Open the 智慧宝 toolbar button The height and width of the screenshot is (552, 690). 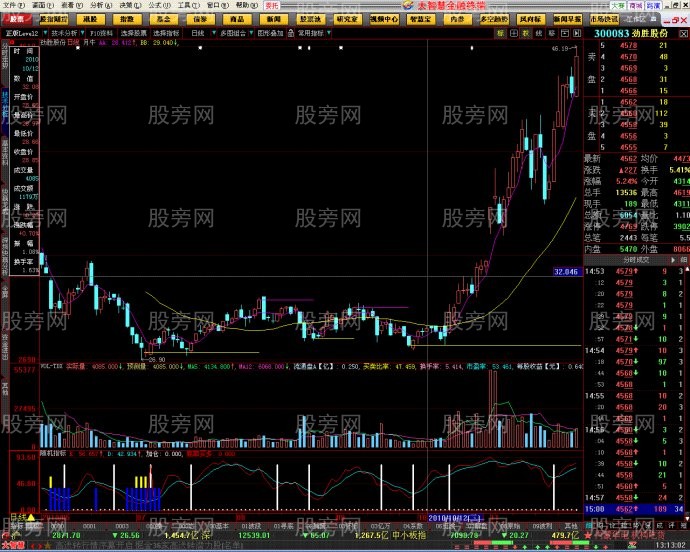coord(420,19)
